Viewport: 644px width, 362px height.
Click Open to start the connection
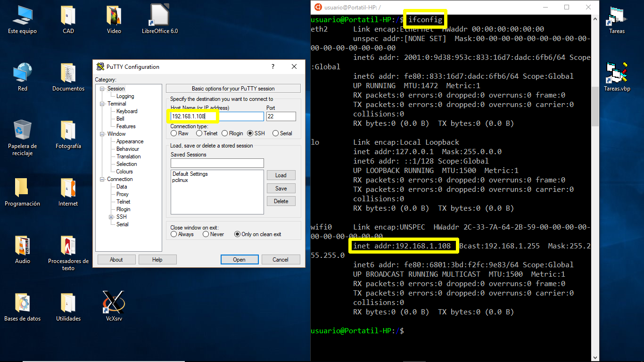(239, 260)
